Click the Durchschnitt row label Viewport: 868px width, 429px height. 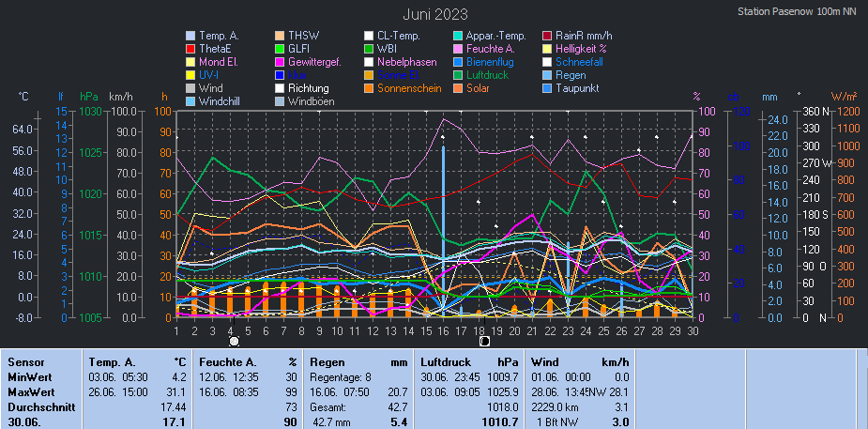tap(41, 407)
